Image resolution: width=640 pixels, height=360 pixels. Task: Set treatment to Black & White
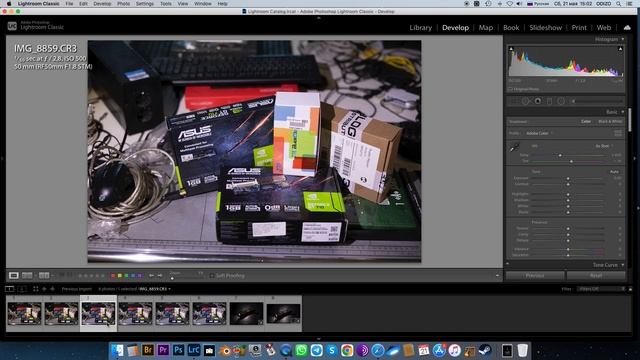(610, 121)
